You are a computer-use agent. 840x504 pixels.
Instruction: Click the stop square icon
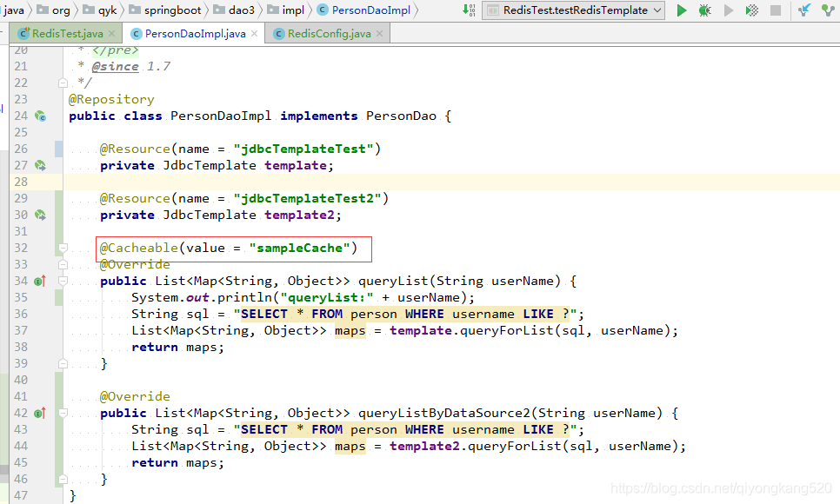[775, 10]
